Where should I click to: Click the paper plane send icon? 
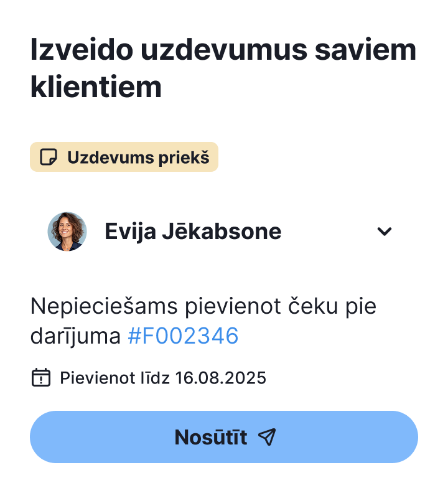[267, 437]
